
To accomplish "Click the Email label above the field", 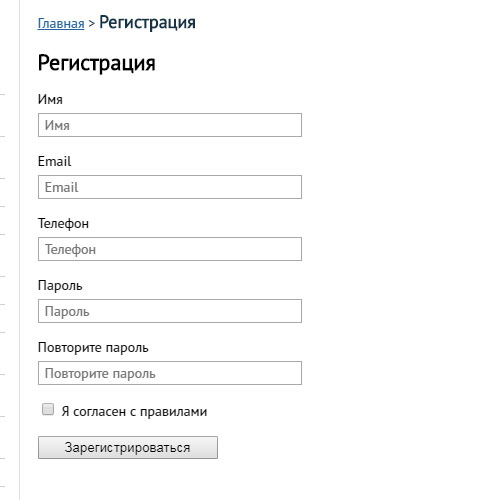I will tap(54, 161).
